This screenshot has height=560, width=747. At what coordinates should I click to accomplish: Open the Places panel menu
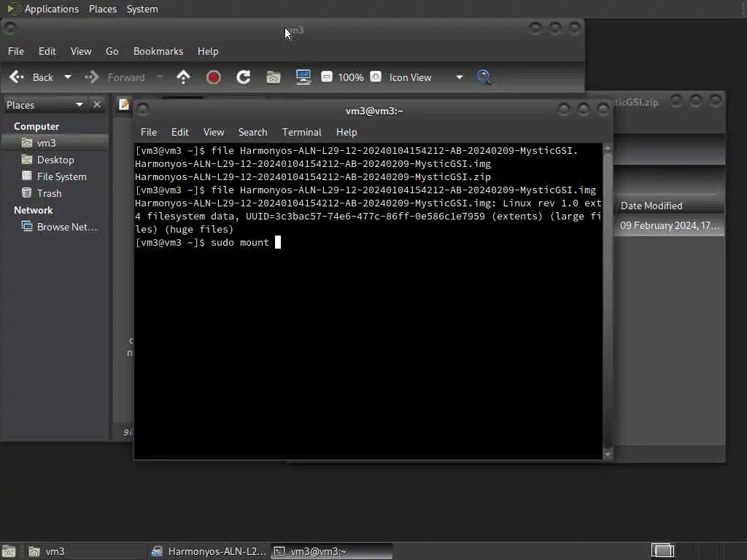(103, 9)
